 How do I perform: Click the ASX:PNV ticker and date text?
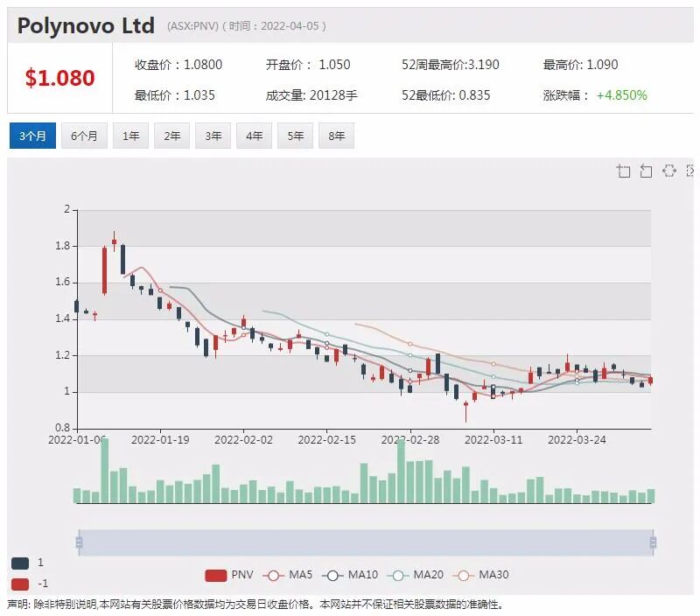pos(247,26)
